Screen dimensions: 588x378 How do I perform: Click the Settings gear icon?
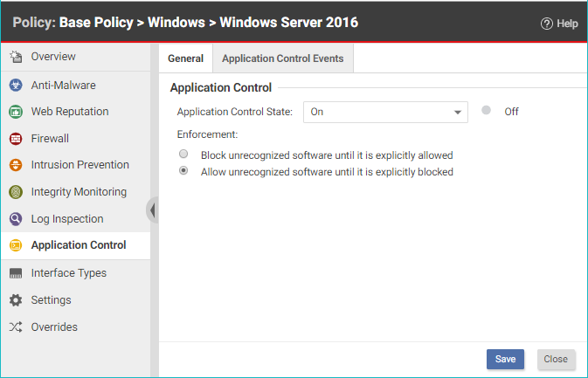coord(15,300)
